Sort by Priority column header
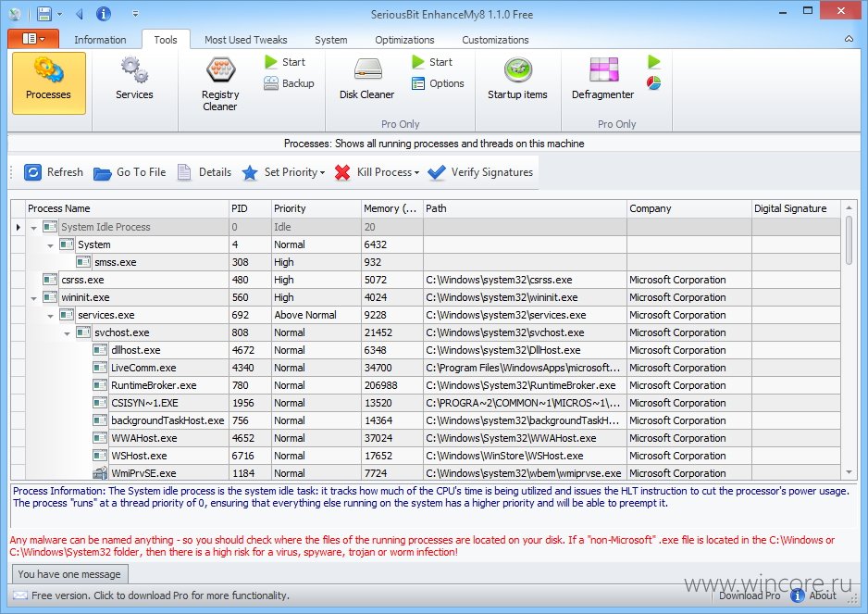Screen dimensions: 868x614 [316, 208]
